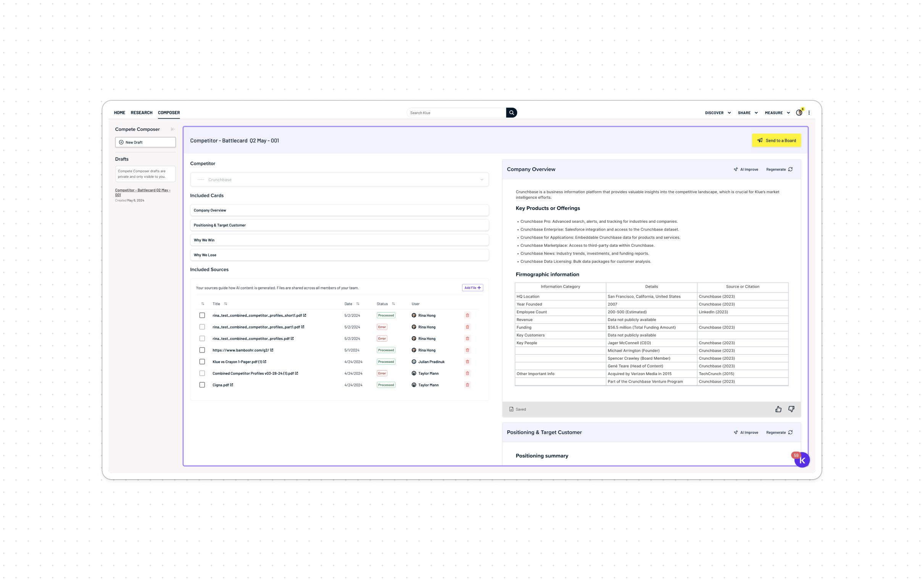Delete rina_test_combined_competitor_profiles_part1.pdf source
This screenshot has height=583, width=924.
point(468,327)
